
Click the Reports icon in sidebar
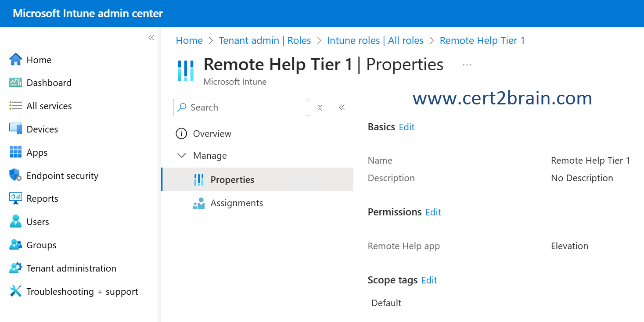pos(15,198)
